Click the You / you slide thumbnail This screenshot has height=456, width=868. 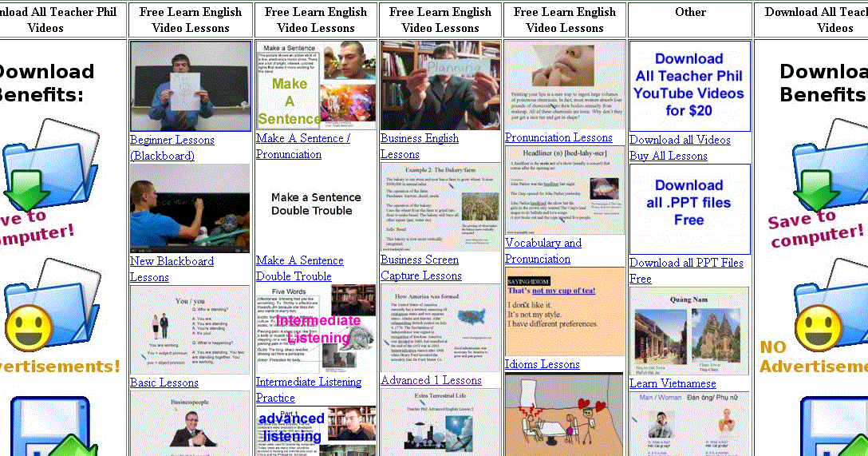pyautogui.click(x=190, y=331)
